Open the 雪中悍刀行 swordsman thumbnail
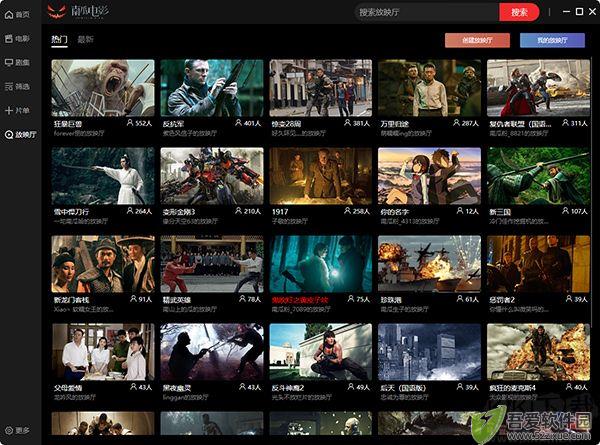Viewport: 600px width, 445px height. pyautogui.click(x=103, y=176)
